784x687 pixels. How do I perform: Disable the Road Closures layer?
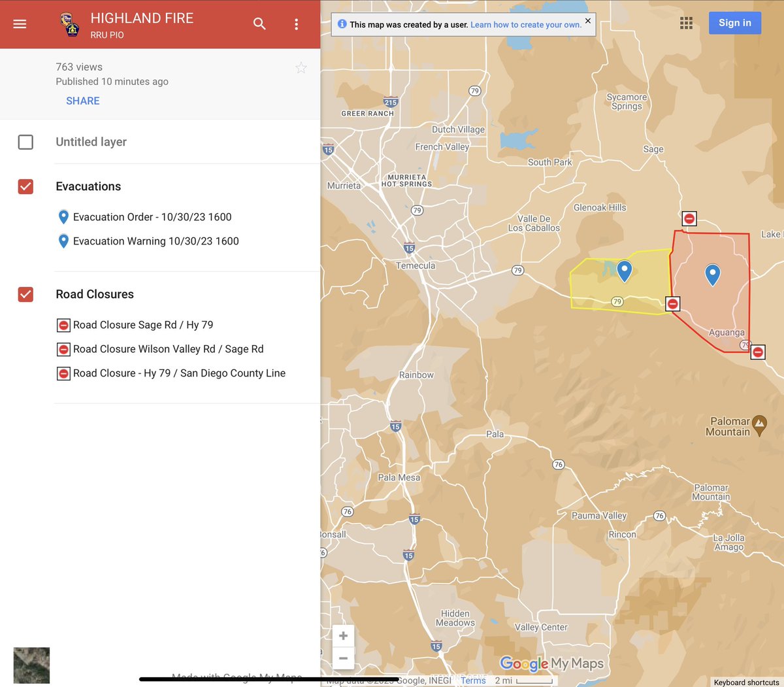[x=25, y=294]
